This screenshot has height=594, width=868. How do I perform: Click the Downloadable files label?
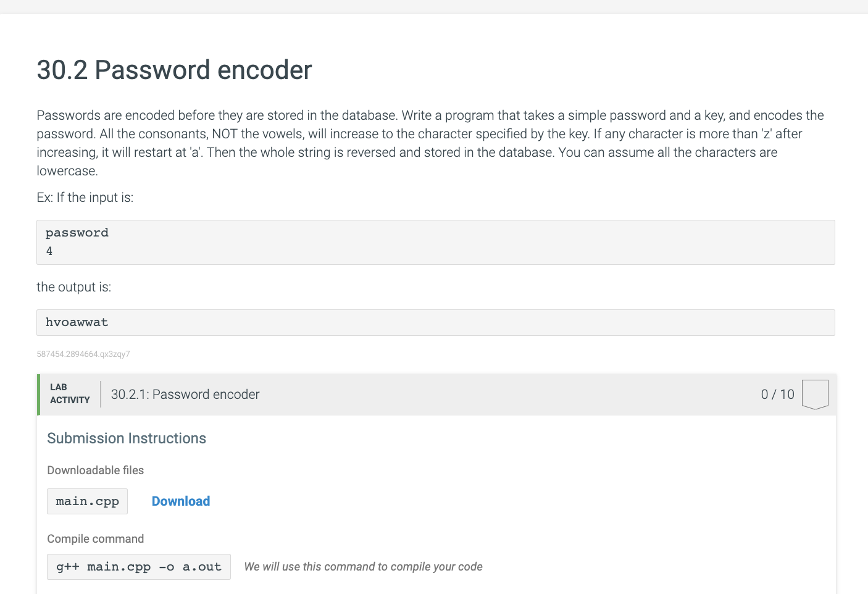click(95, 470)
